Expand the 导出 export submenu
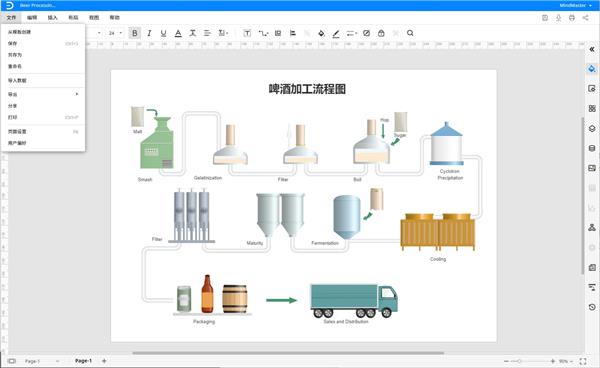The image size is (600, 368). pos(43,94)
